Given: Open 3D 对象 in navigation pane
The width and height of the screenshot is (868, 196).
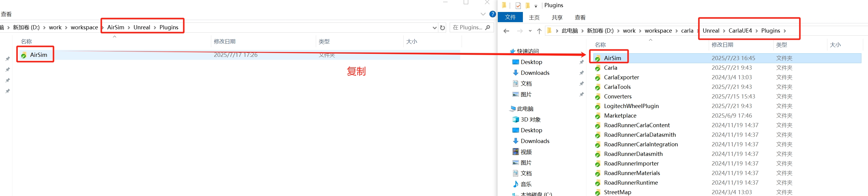Looking at the screenshot, I should (530, 119).
